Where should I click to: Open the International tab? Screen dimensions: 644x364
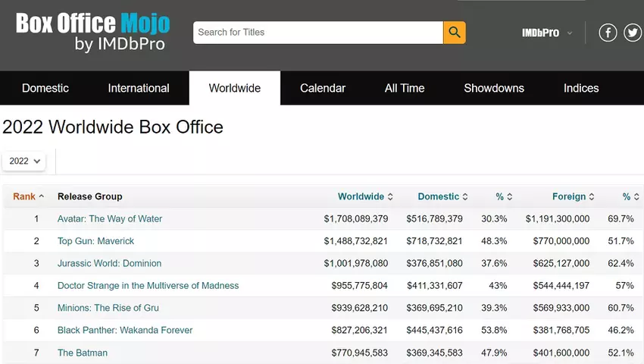pos(139,88)
